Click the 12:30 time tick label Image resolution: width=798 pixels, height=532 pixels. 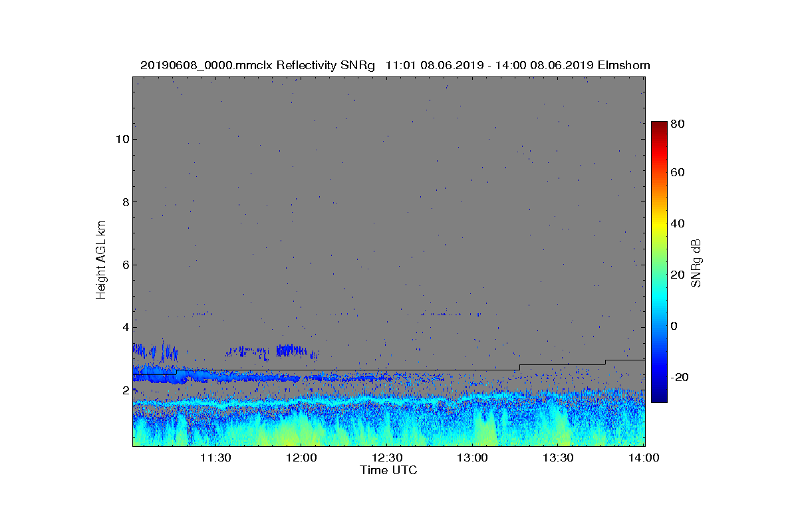pos(387,458)
